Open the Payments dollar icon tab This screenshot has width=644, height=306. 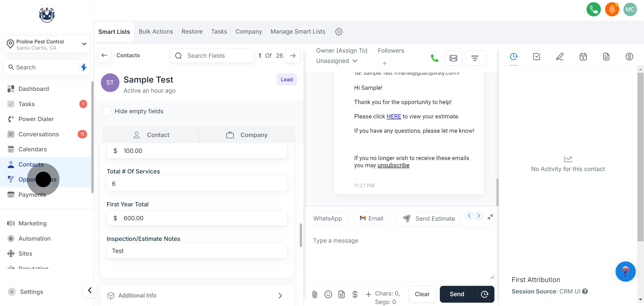[x=629, y=57]
